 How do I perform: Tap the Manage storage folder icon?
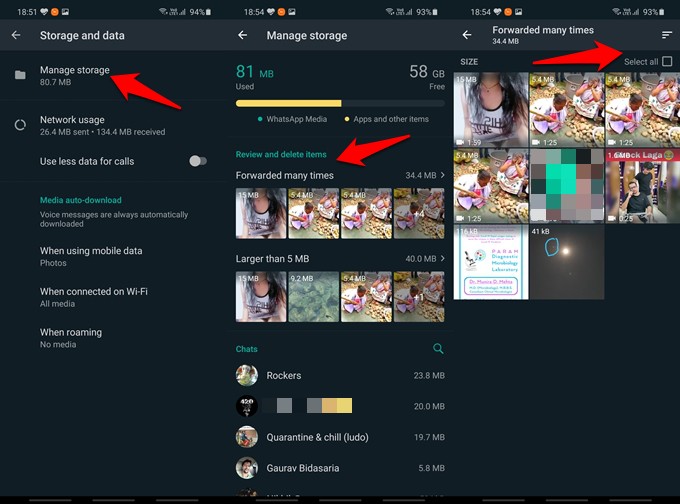pyautogui.click(x=20, y=75)
